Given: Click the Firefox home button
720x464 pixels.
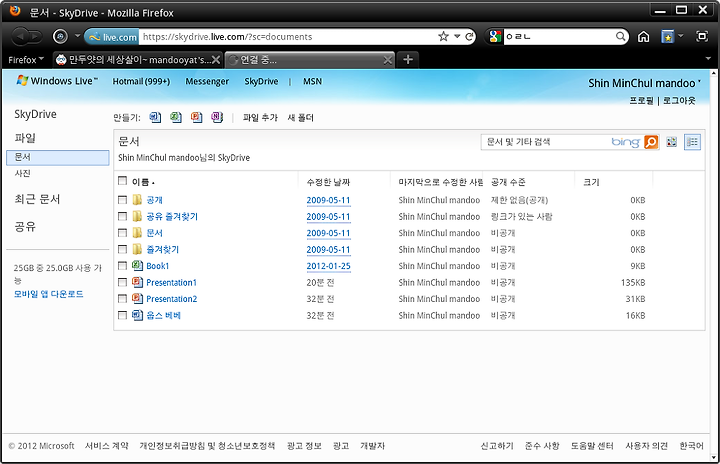Looking at the screenshot, I should 644,37.
